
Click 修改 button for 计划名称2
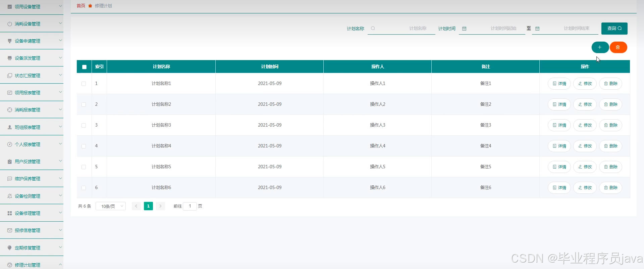(585, 104)
